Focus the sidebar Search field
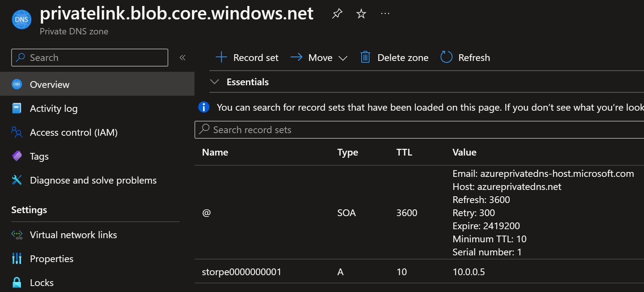The height and width of the screenshot is (292, 644). tap(90, 58)
